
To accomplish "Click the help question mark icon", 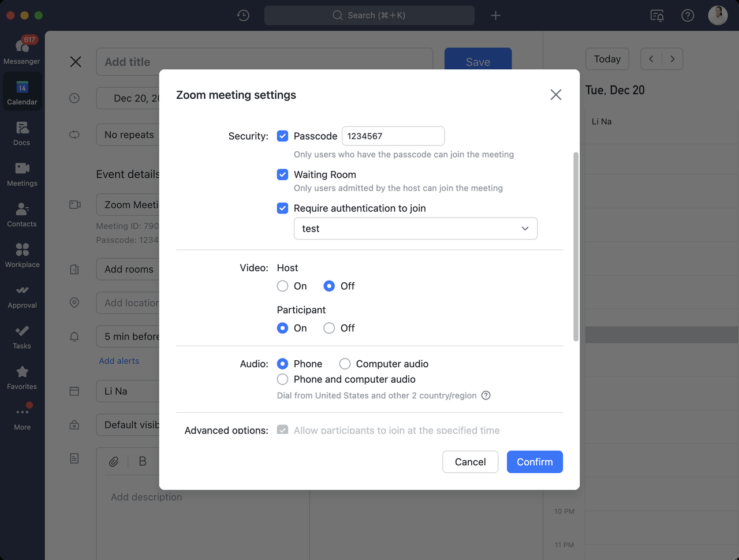I will tap(688, 16).
